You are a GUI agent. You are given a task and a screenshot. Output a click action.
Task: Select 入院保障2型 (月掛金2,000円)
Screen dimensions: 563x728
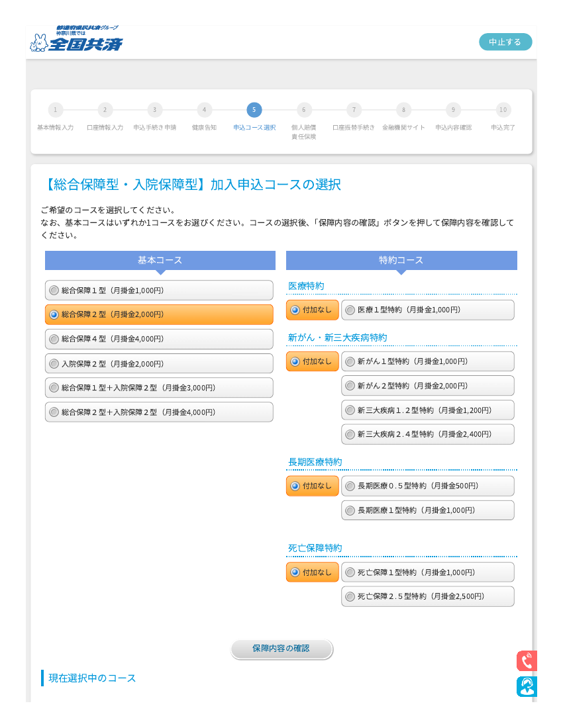(159, 363)
